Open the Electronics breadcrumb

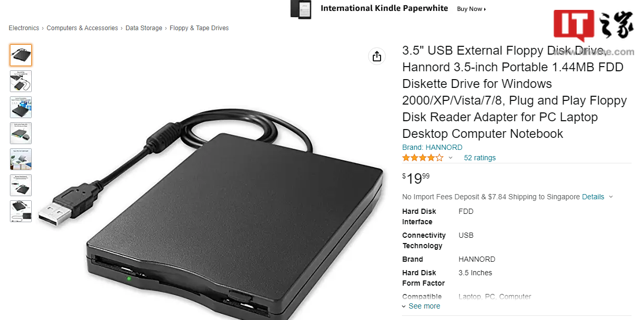pyautogui.click(x=24, y=28)
